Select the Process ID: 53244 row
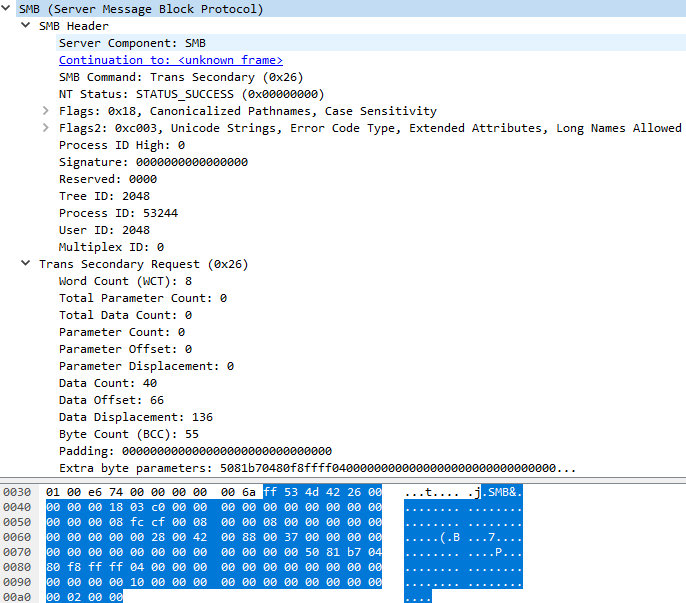 [x=118, y=213]
